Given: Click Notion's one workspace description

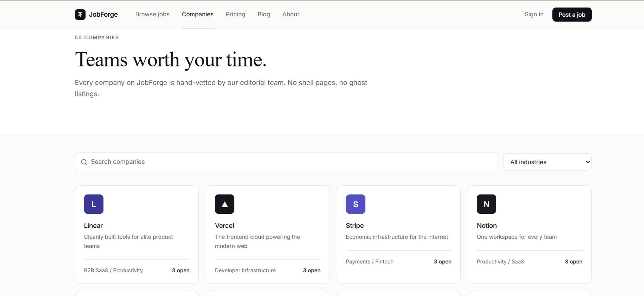Looking at the screenshot, I should point(516,237).
